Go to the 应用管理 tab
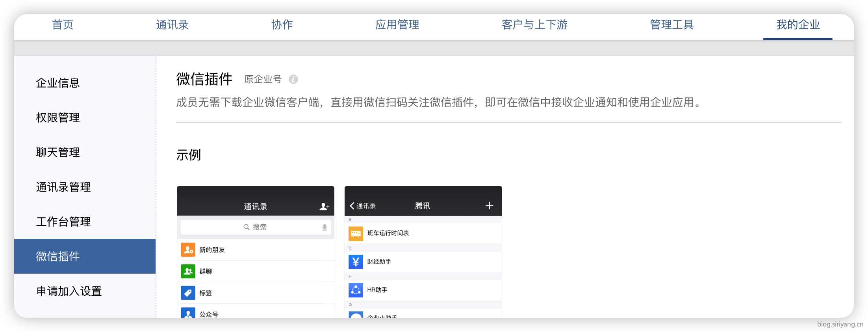 (x=397, y=25)
